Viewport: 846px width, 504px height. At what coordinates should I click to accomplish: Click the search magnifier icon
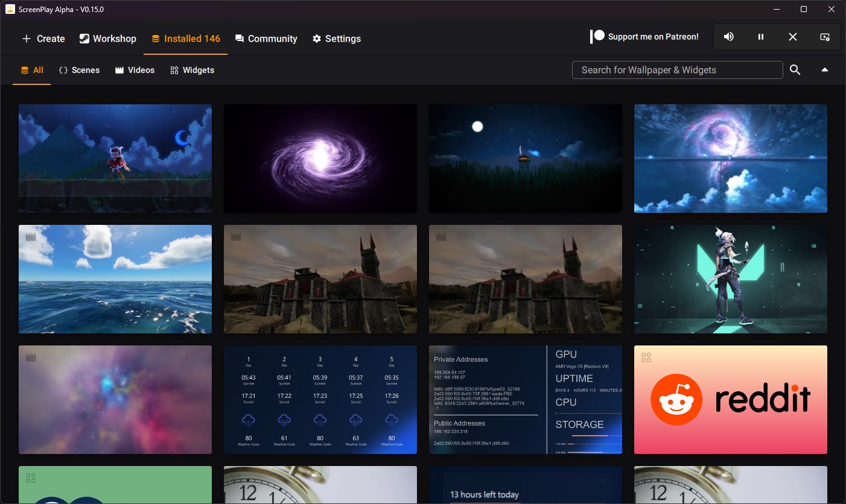[x=795, y=70]
